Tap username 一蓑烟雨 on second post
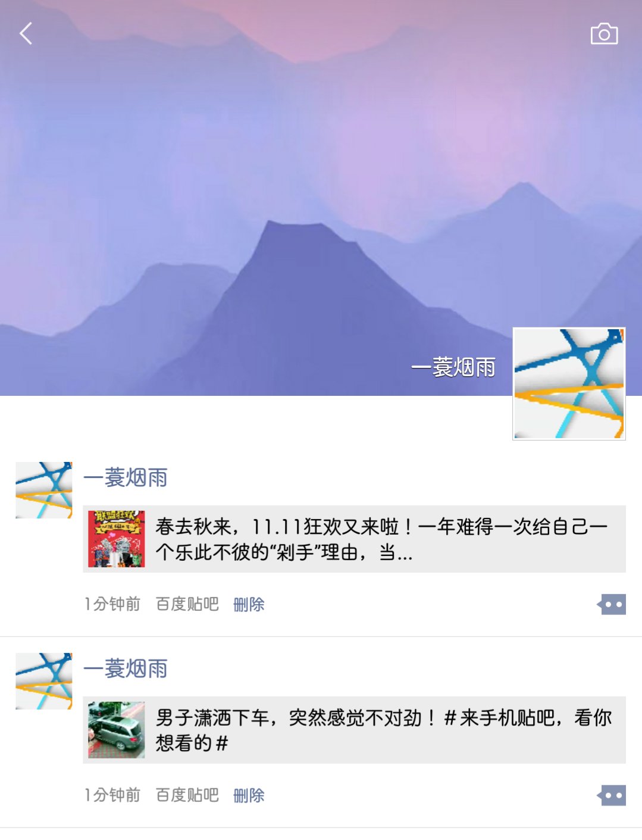 click(126, 669)
